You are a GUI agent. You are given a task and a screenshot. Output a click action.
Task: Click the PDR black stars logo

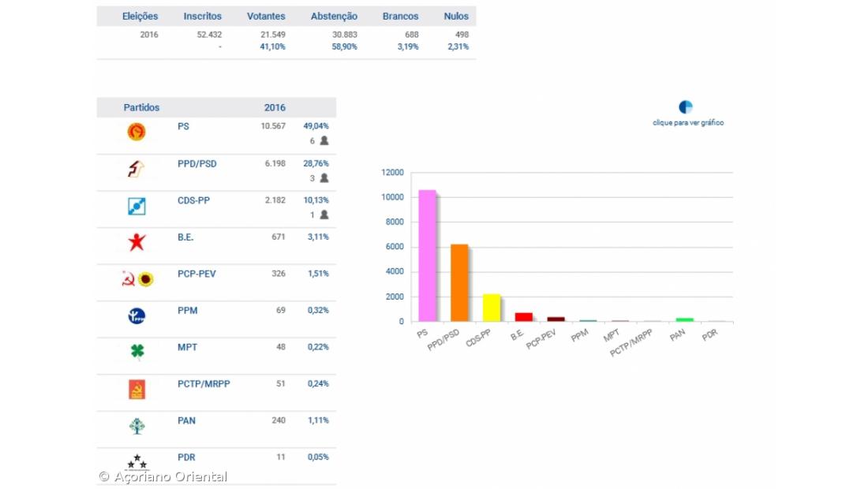tap(137, 462)
